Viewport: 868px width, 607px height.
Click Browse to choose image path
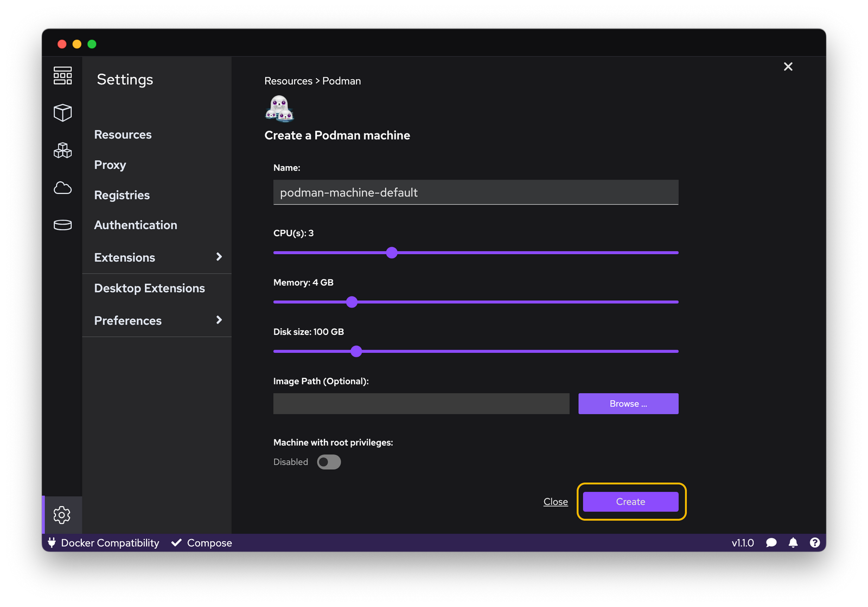coord(628,404)
